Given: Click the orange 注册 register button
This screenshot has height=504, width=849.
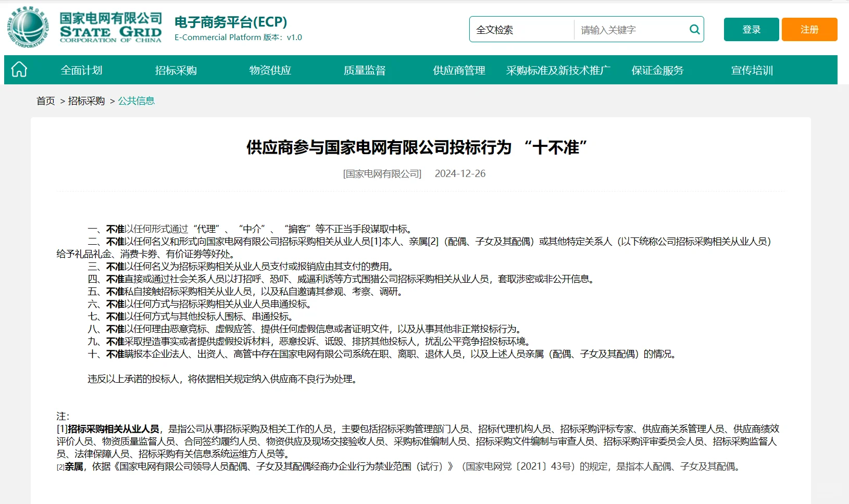Looking at the screenshot, I should click(809, 29).
